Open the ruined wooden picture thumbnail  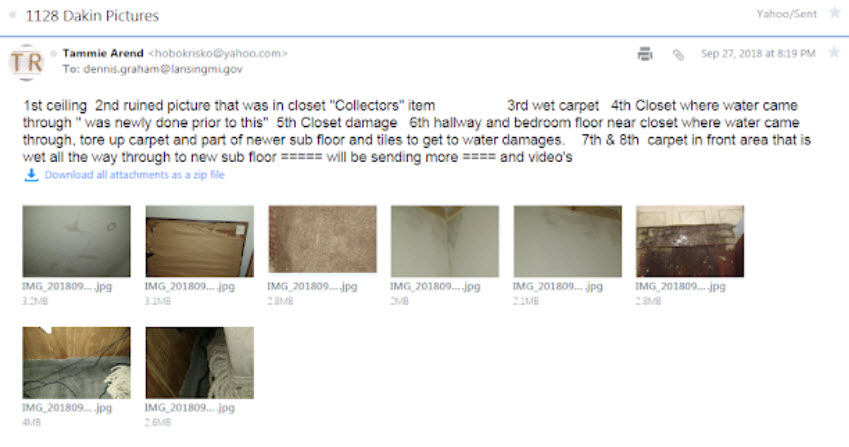click(x=199, y=241)
